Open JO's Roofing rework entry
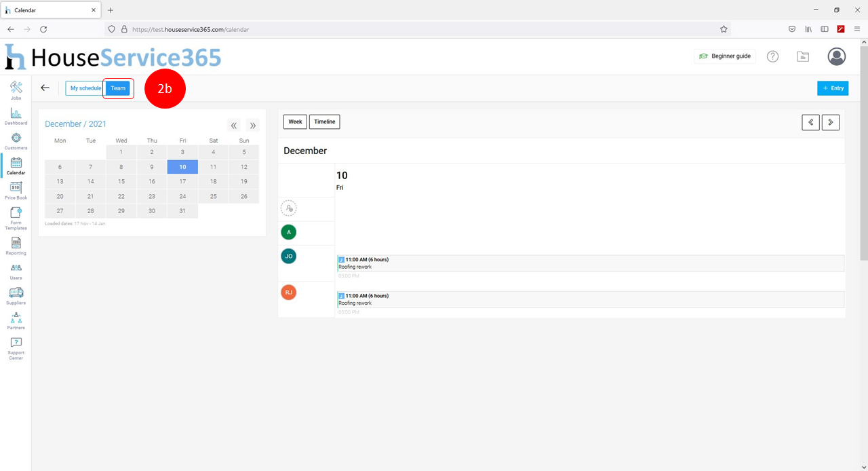 coord(590,263)
